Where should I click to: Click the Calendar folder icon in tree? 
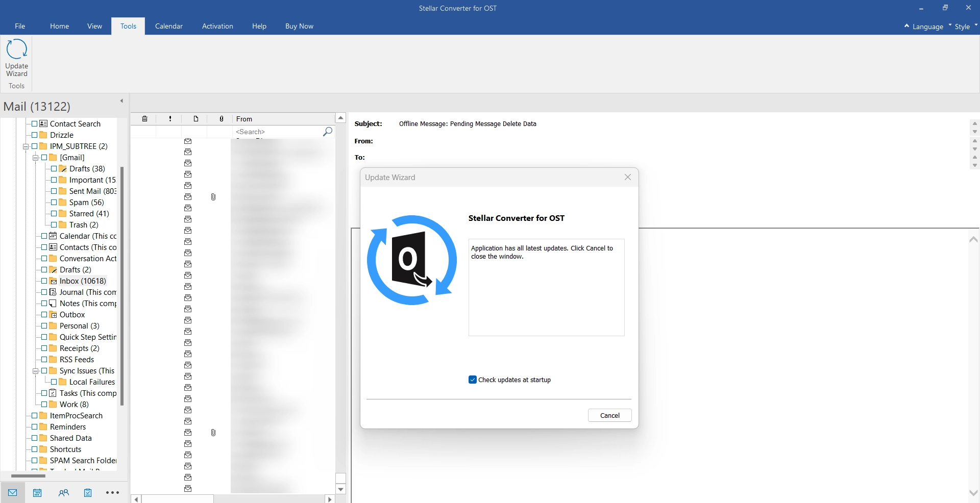[x=53, y=236]
